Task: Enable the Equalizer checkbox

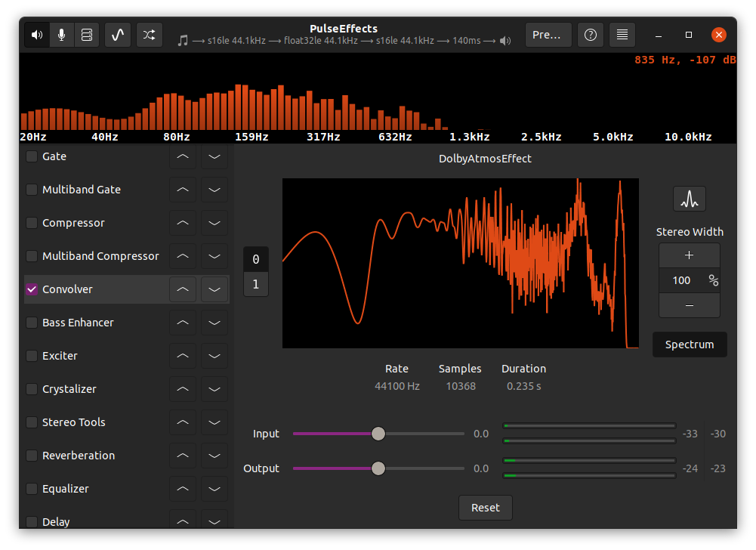Action: tap(32, 489)
